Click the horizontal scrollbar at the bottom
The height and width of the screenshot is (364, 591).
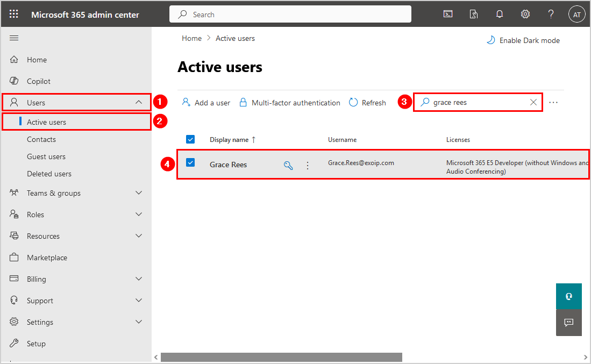(281, 357)
